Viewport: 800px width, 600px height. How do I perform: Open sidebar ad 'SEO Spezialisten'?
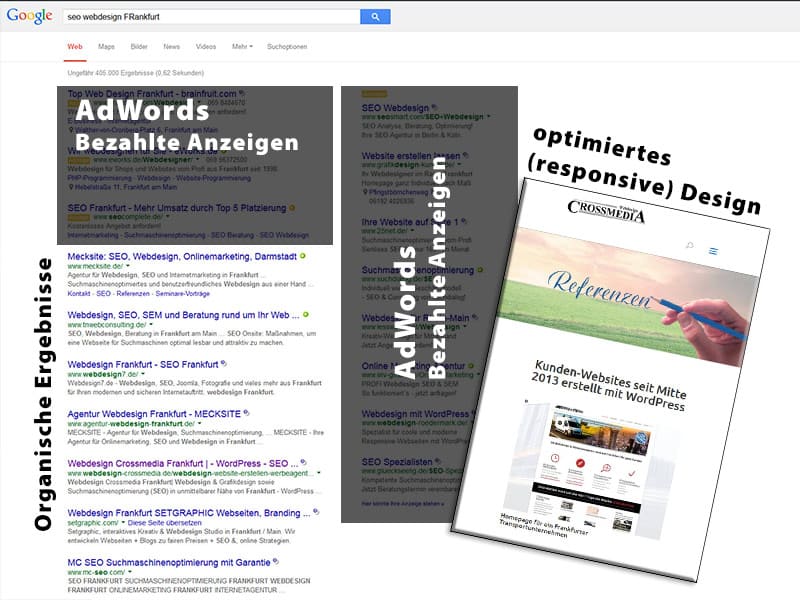[396, 461]
